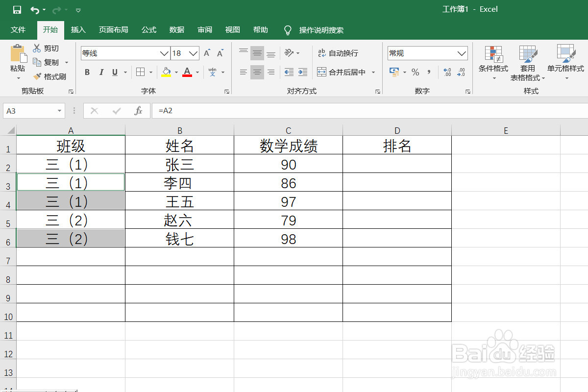This screenshot has width=588, height=392.
Task: Open the 文件 menu
Action: pos(19,29)
